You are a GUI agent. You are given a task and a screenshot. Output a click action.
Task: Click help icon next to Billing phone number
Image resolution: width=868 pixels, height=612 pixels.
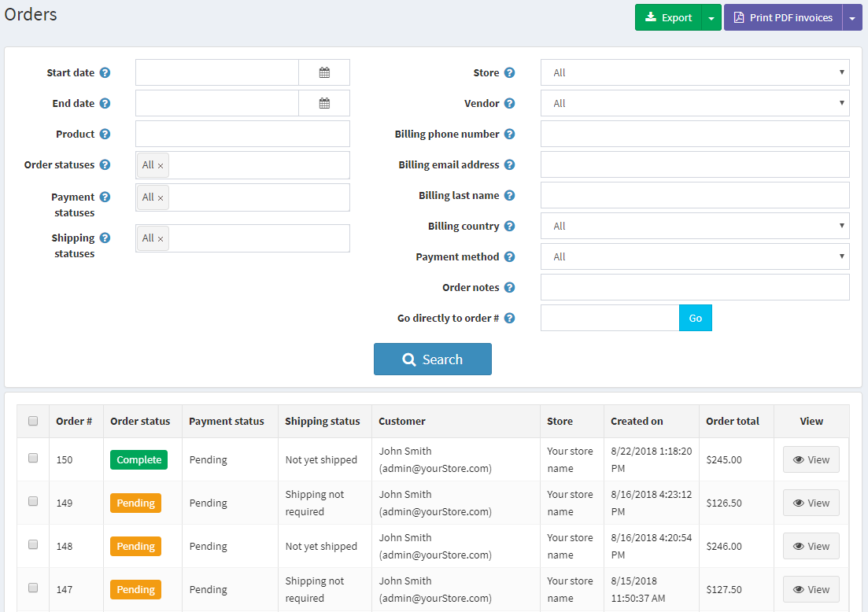(x=509, y=134)
